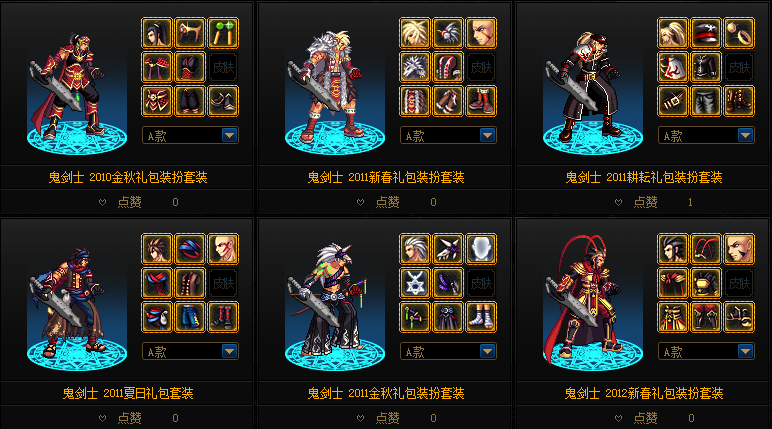Click the 鬼剑士 2012新春礼包装扮套装 title
Image resolution: width=772 pixels, height=429 pixels.
(643, 393)
